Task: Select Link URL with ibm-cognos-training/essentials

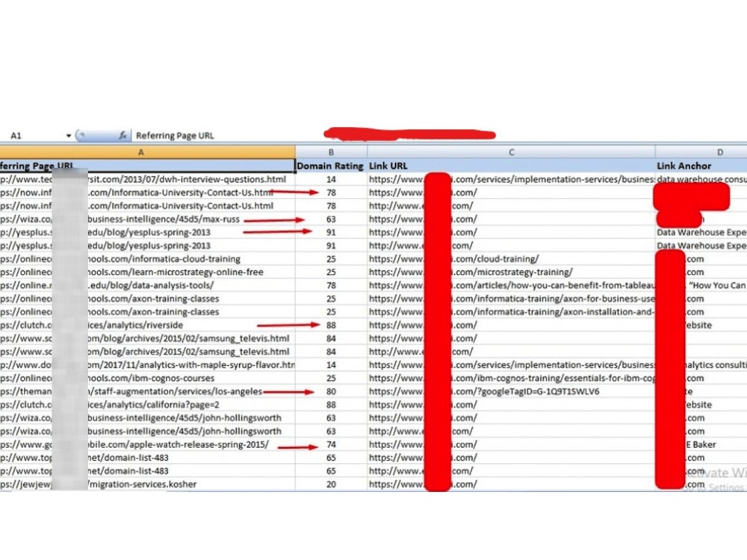Action: point(511,378)
